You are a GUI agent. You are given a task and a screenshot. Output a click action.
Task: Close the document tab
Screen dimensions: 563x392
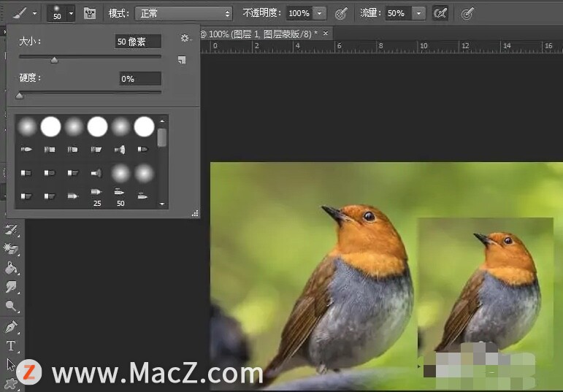click(x=326, y=34)
